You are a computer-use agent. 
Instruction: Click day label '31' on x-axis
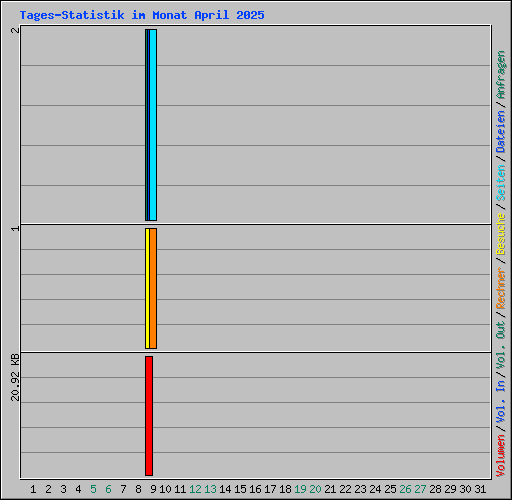(480, 489)
